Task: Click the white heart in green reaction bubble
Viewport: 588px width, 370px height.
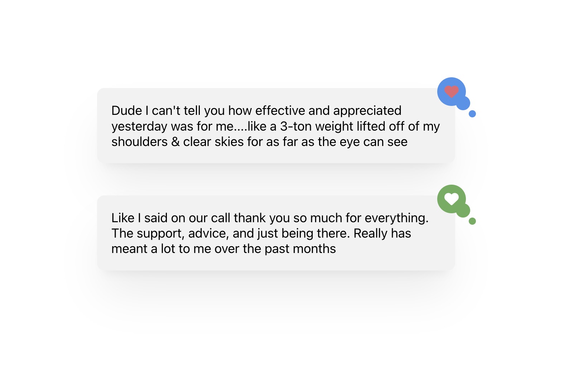Action: 452,199
